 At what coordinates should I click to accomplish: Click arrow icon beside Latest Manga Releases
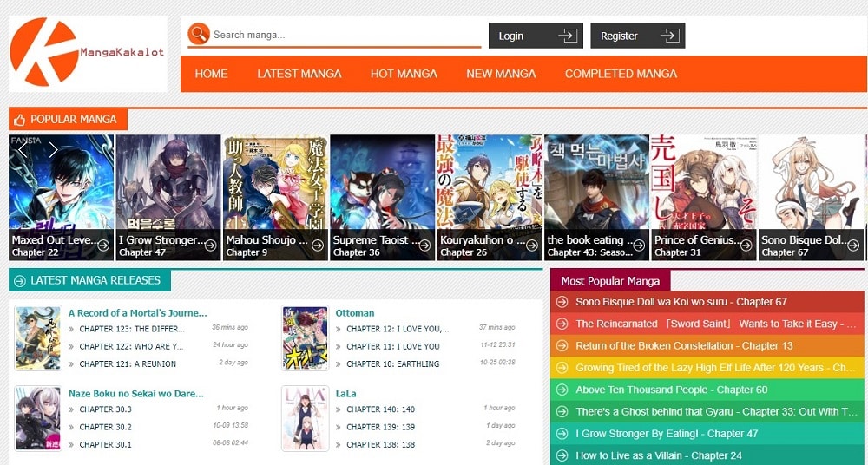point(20,281)
